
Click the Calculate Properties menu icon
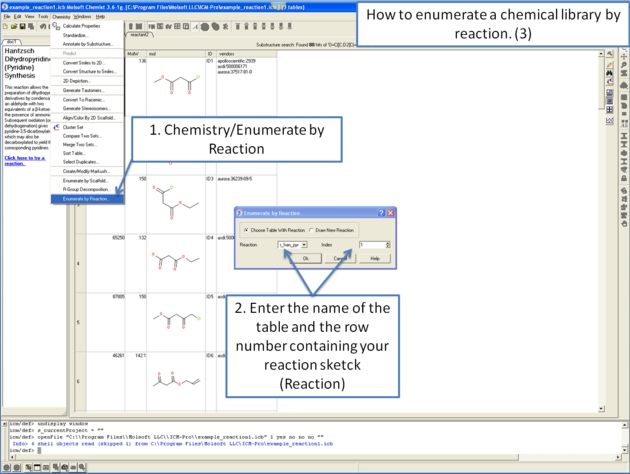click(x=55, y=26)
